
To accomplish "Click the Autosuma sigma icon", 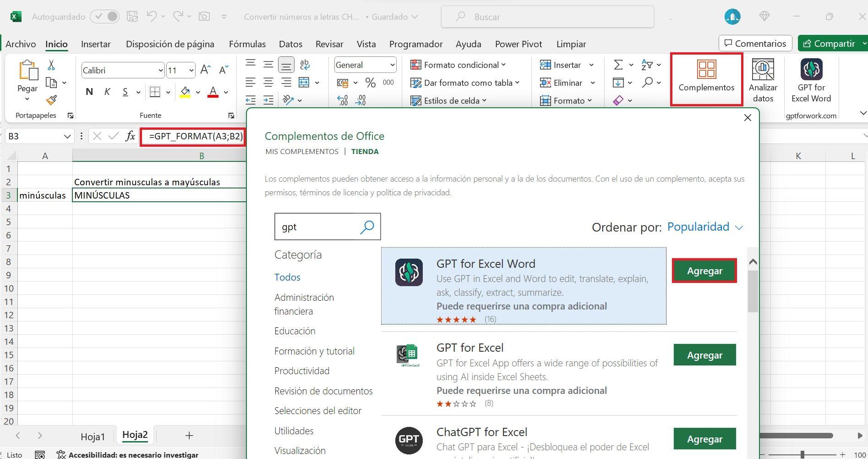I will point(618,65).
